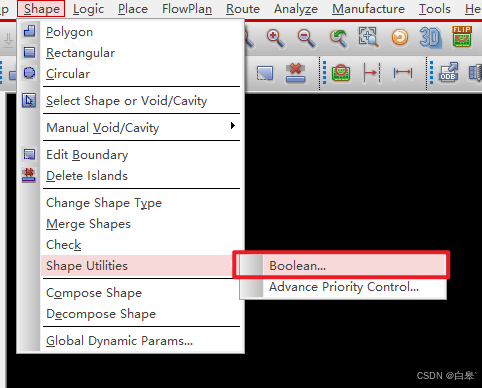Click the red X delete shape icon
This screenshot has width=482, height=388.
296,73
